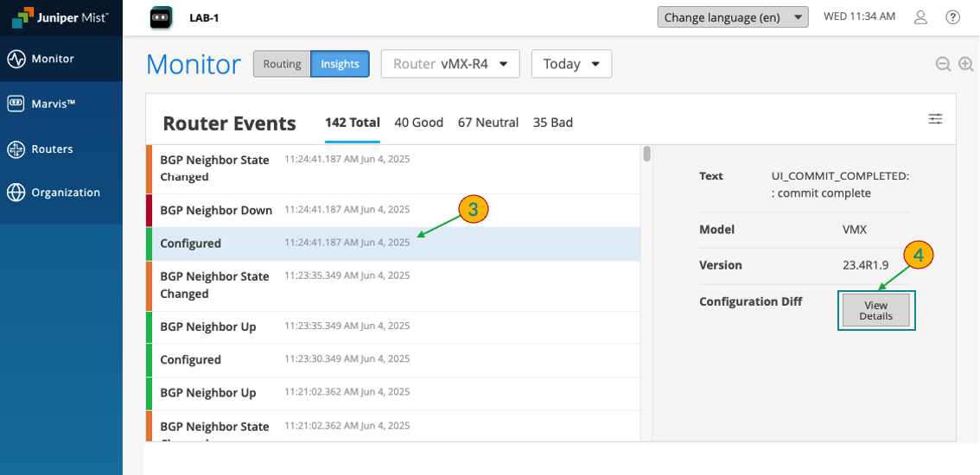Open the Router vMX-R4 selector dropdown
980x475 pixels.
tap(449, 64)
